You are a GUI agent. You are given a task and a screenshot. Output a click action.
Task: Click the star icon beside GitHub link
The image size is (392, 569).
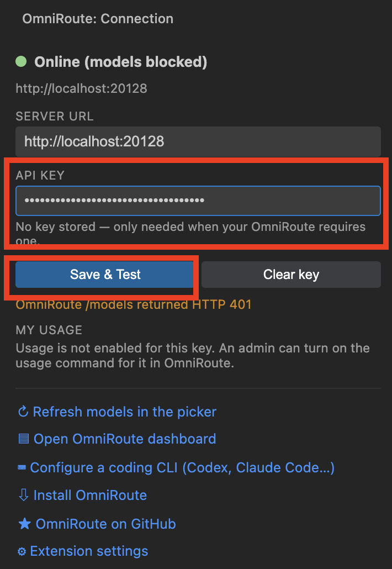tap(24, 524)
